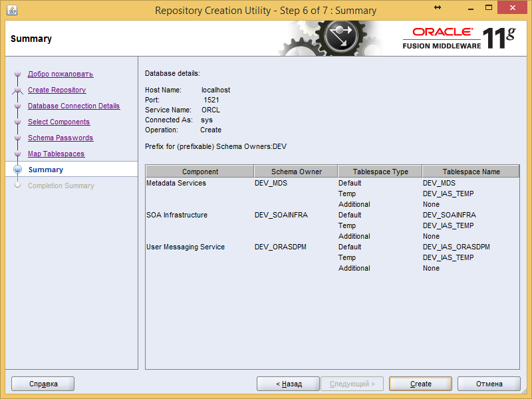Open the Добро пожаловать step
532x399 pixels.
(x=61, y=74)
